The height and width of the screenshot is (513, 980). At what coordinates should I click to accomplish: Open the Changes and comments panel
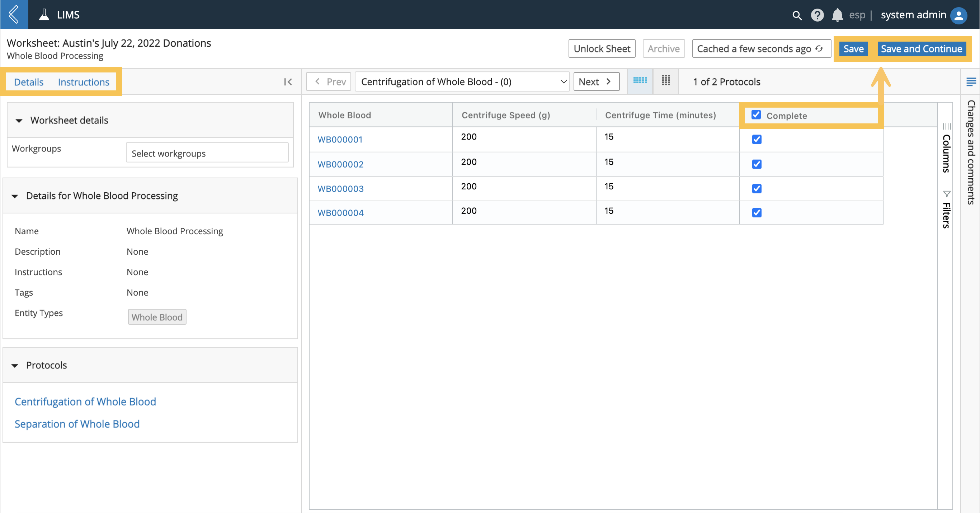[x=971, y=152]
